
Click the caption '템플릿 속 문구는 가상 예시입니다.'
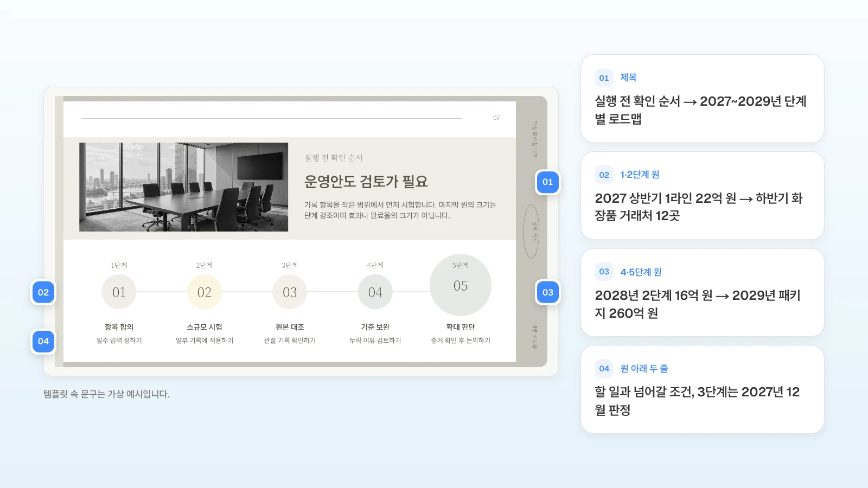[x=106, y=394]
